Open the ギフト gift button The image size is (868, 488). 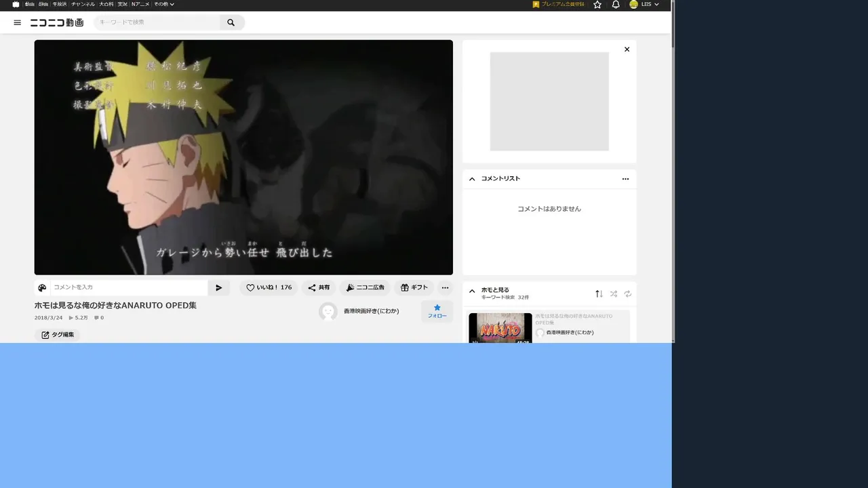[x=414, y=287]
